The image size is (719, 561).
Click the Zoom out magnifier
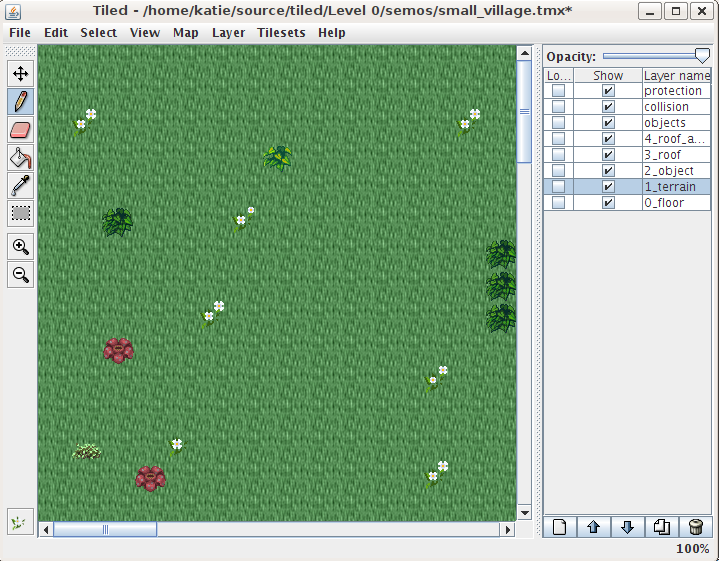20,275
